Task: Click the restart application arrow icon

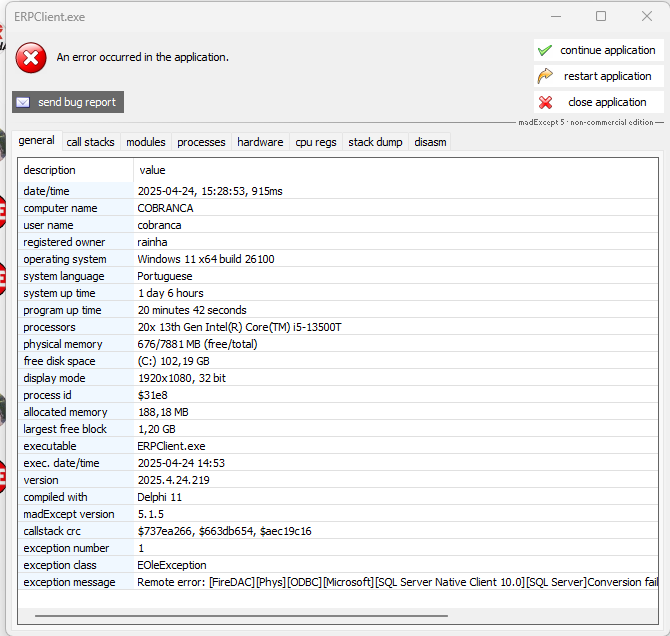Action: pyautogui.click(x=545, y=76)
